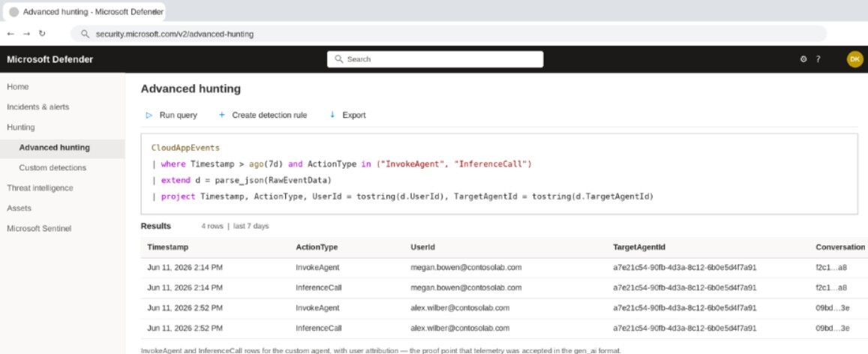The width and height of the screenshot is (868, 354).
Task: Click TargetAgentId in megan.bowen InvokeAgent row
Action: [x=684, y=268]
